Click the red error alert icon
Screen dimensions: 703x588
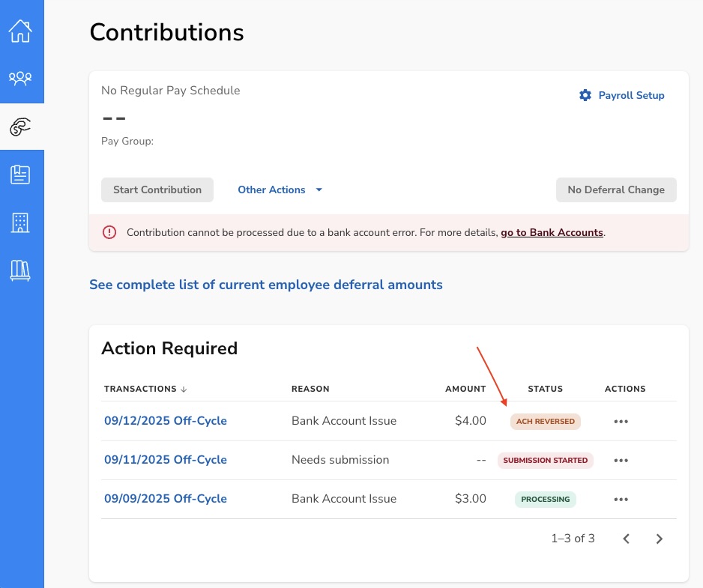(109, 232)
